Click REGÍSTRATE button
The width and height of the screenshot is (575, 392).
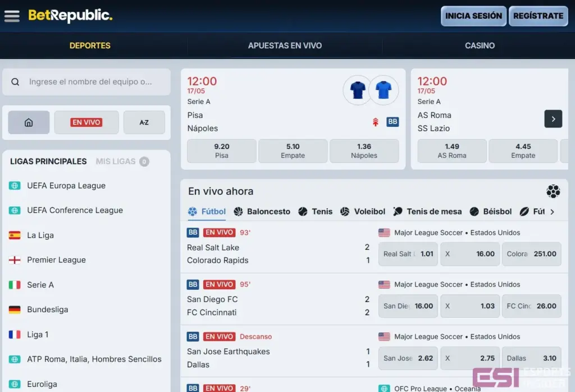(539, 16)
